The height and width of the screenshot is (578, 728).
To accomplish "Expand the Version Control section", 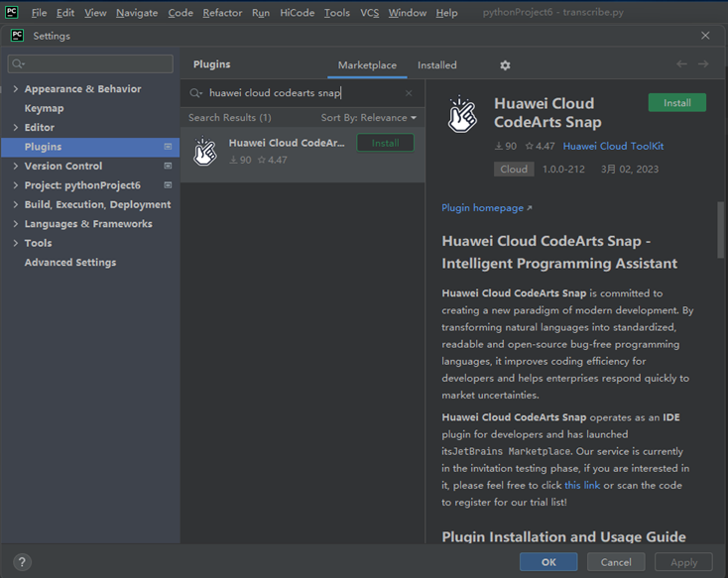I will coord(16,167).
